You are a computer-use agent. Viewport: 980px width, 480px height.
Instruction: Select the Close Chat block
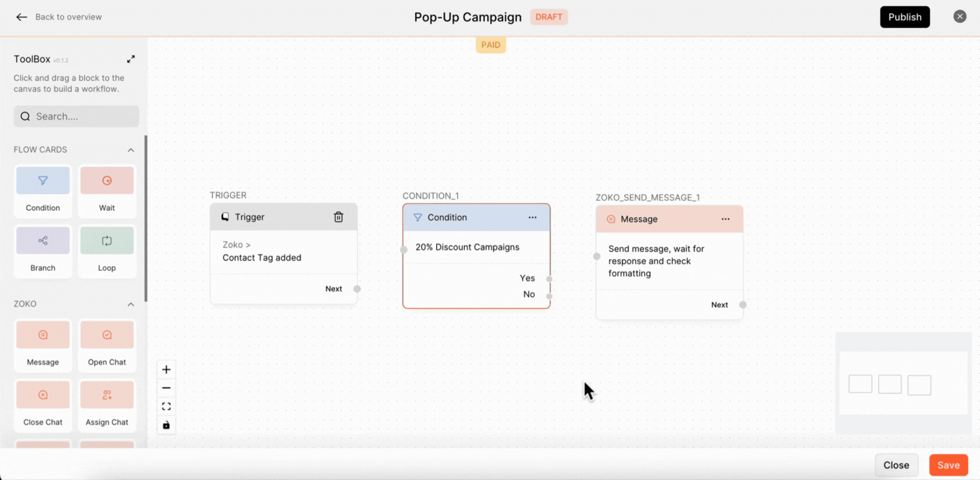pos(43,405)
